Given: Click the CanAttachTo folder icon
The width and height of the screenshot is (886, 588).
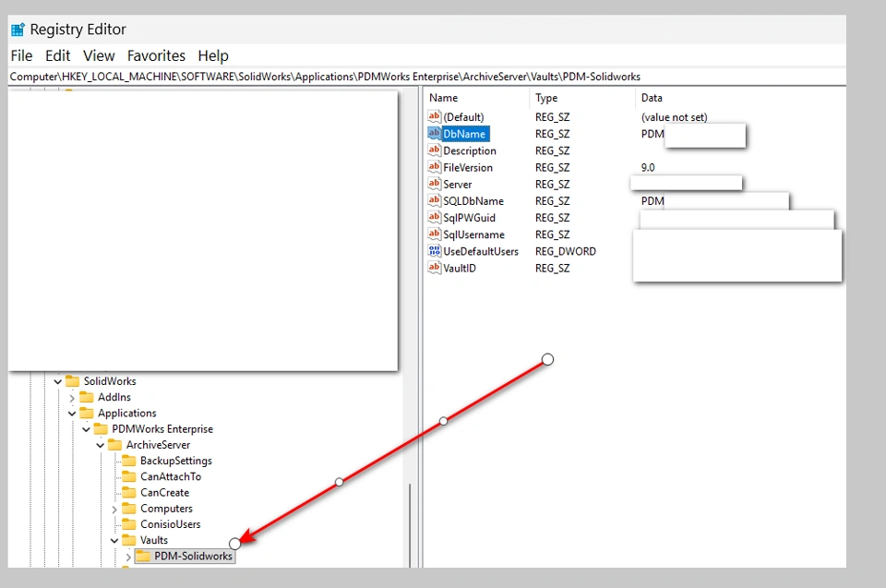Looking at the screenshot, I should click(x=129, y=476).
